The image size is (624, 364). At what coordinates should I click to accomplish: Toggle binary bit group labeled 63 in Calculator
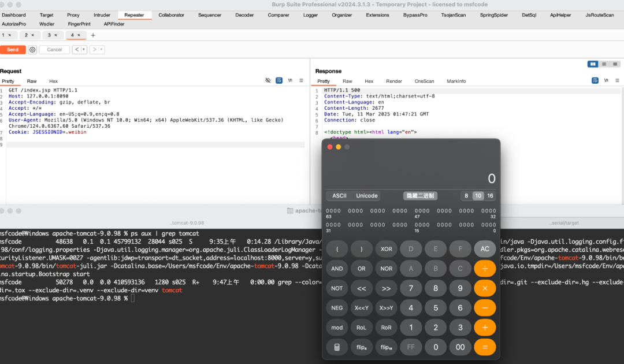point(333,211)
